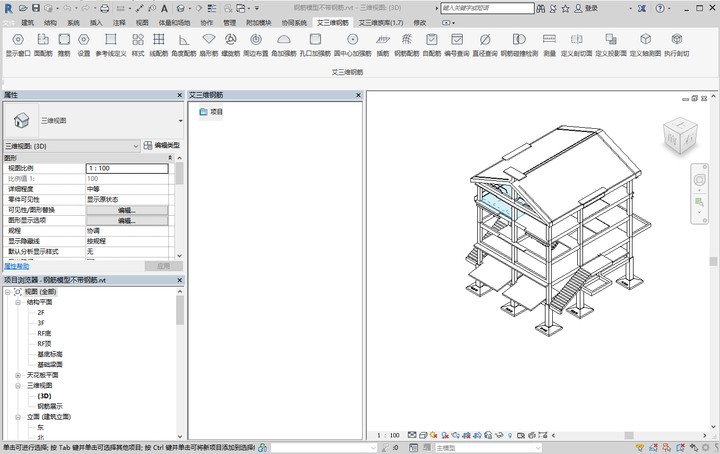Click the Print icon in quick access toolbar
This screenshot has height=454, width=720.
click(x=105, y=8)
